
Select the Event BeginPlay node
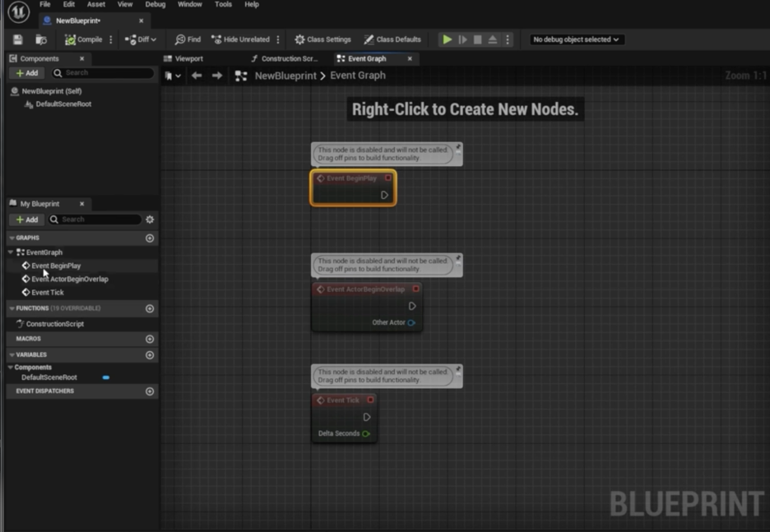(x=353, y=188)
